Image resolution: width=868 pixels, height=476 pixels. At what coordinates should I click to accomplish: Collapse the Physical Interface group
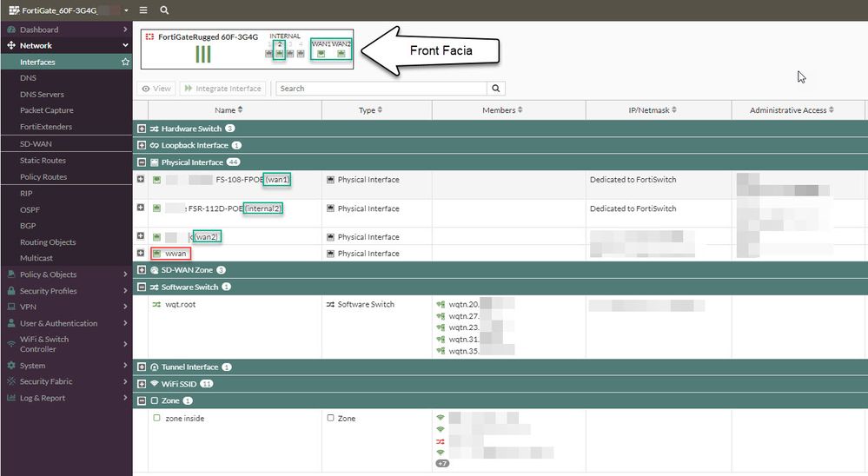(x=142, y=162)
